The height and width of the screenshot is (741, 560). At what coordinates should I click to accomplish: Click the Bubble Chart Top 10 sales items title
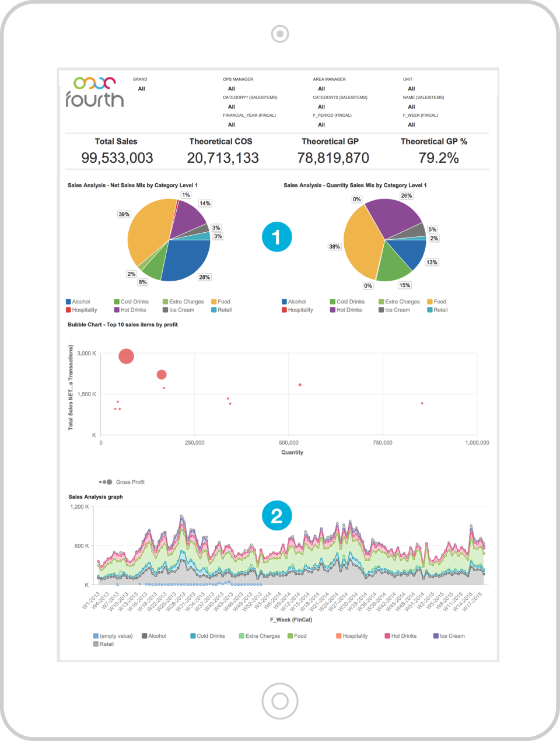(123, 324)
